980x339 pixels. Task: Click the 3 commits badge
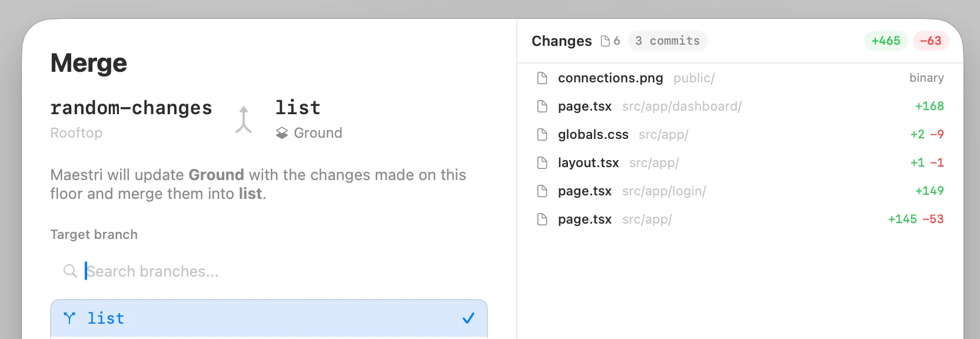pyautogui.click(x=667, y=41)
